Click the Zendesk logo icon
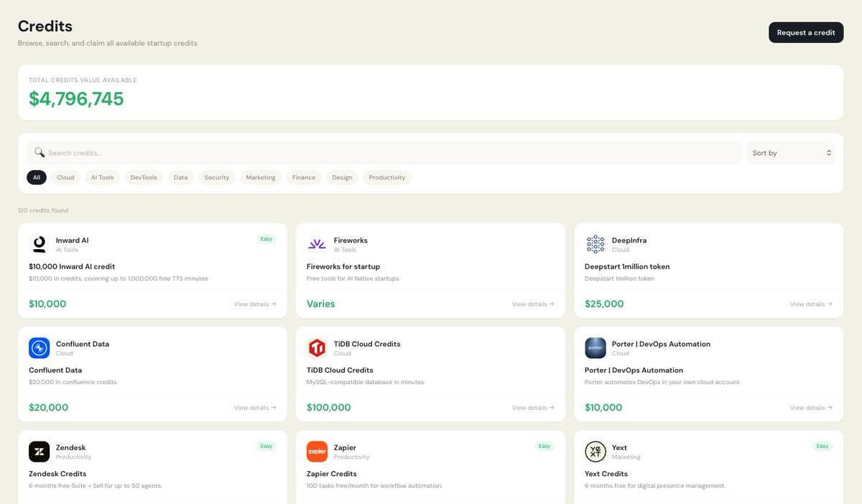862x504 pixels. click(x=39, y=452)
